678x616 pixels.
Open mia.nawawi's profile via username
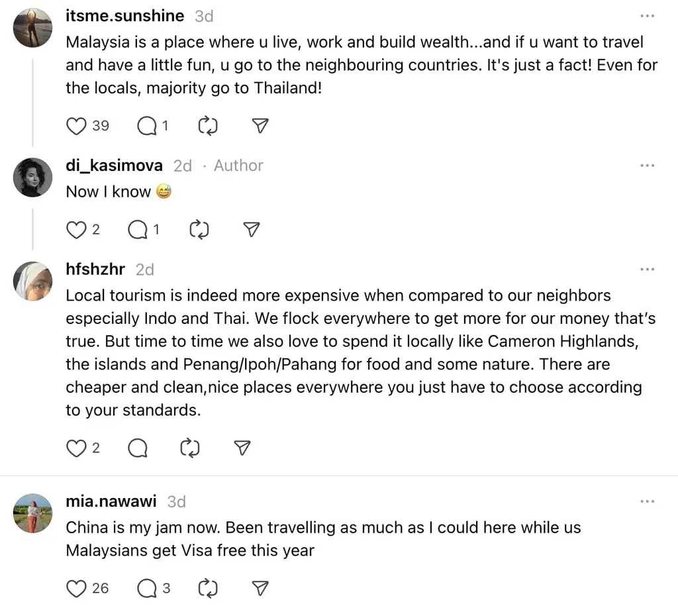pos(111,501)
